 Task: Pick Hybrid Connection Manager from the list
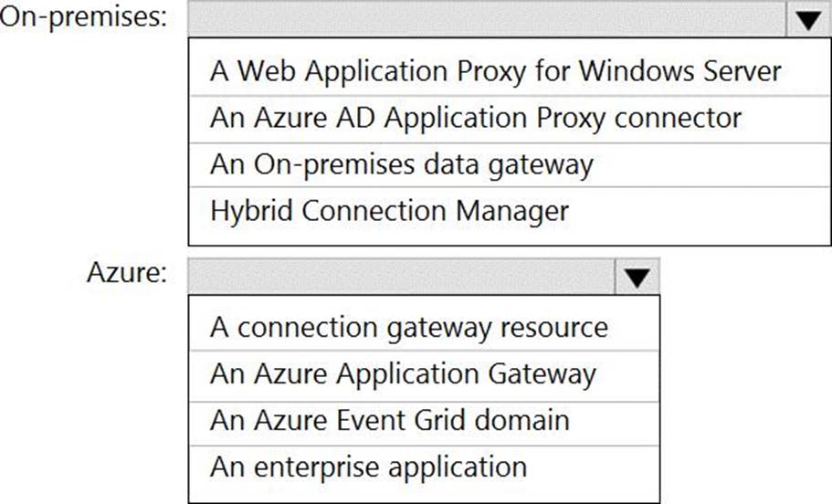(x=389, y=211)
